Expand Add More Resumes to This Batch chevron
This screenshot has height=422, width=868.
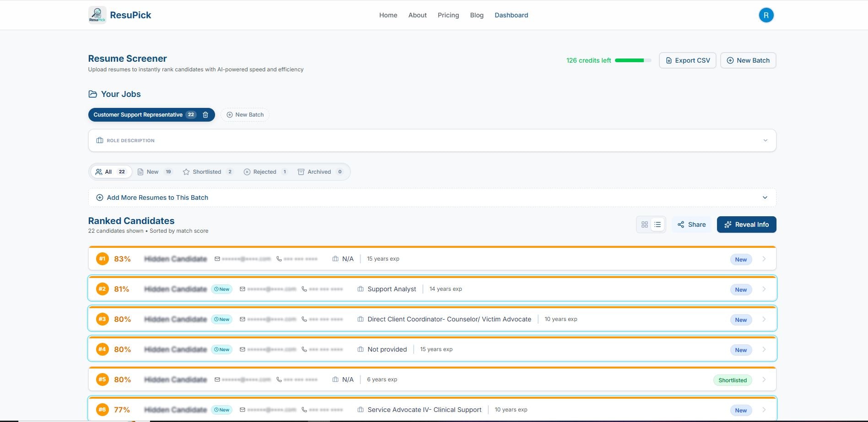(x=765, y=198)
